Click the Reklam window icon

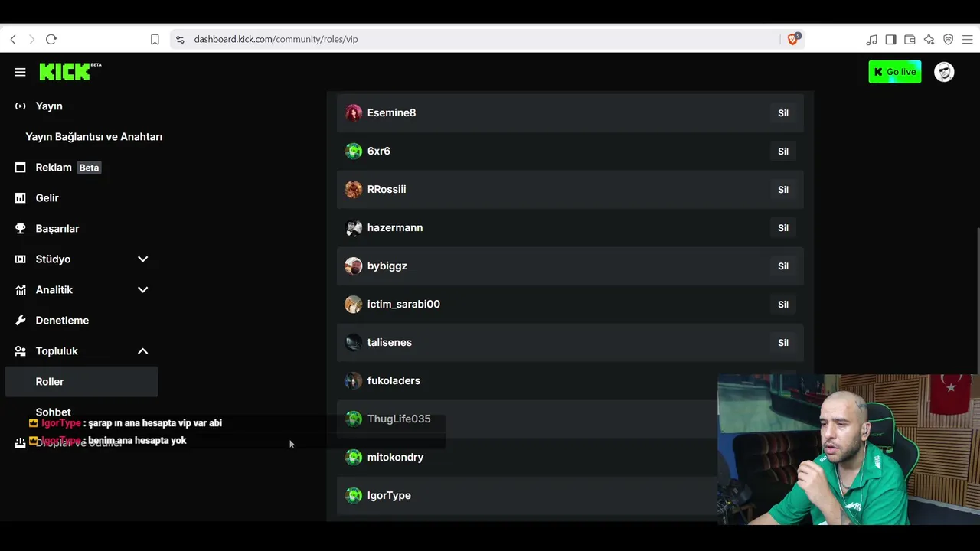pyautogui.click(x=21, y=168)
